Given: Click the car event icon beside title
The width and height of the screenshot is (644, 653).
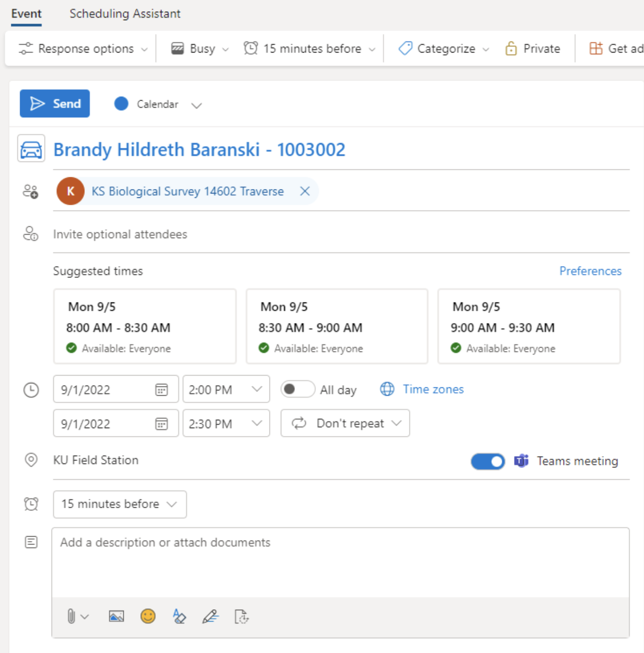Looking at the screenshot, I should [x=31, y=149].
